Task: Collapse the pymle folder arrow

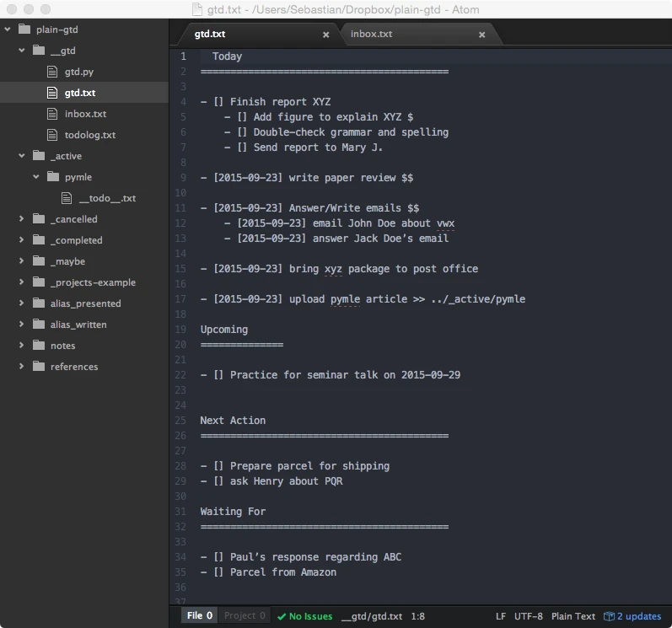Action: 36,176
